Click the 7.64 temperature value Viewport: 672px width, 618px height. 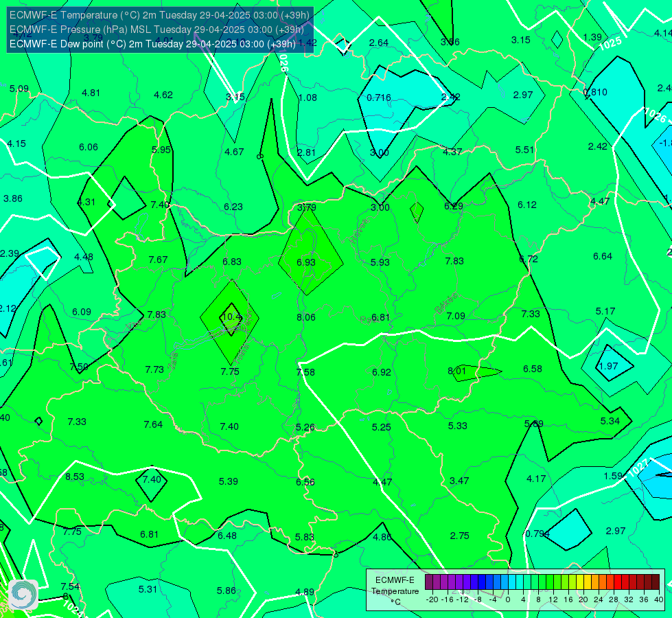point(154,425)
